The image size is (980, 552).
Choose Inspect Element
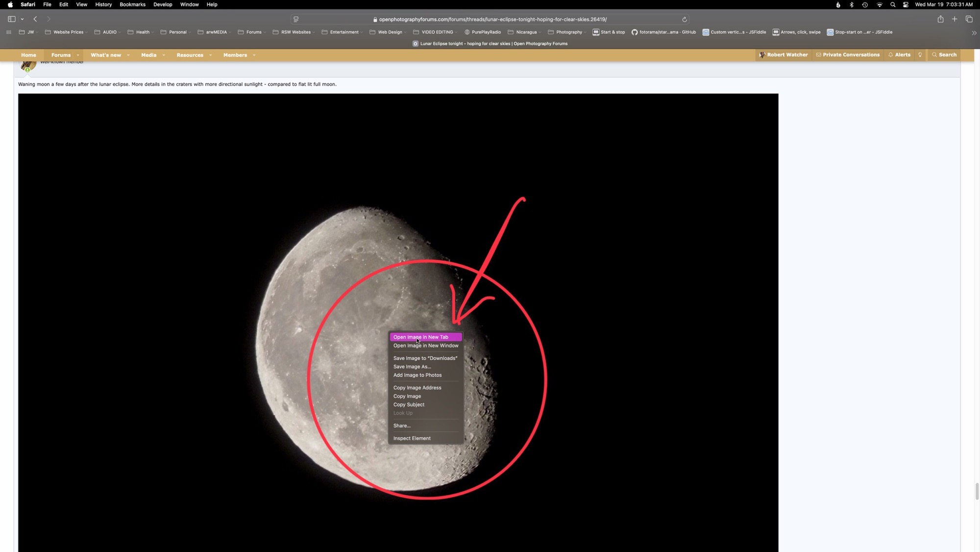[x=426, y=438]
